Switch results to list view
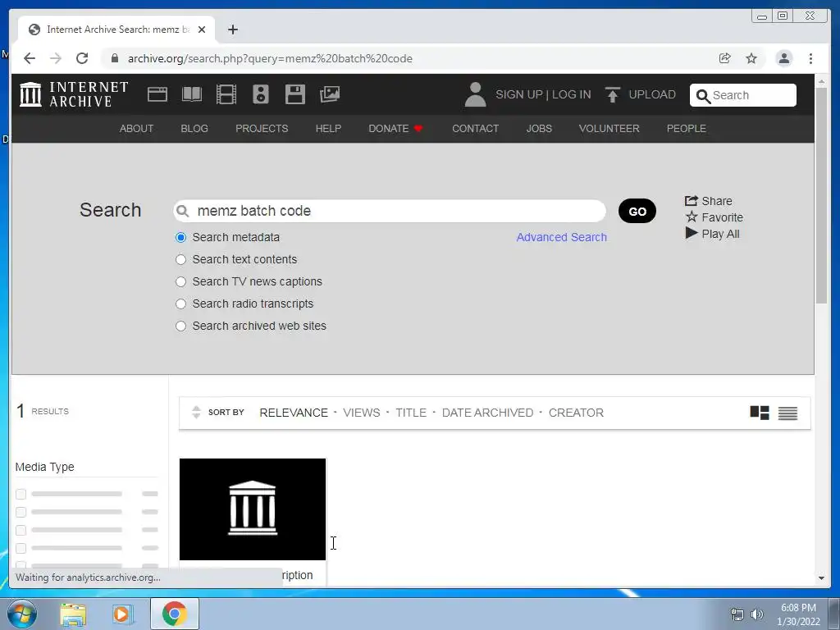 click(788, 413)
